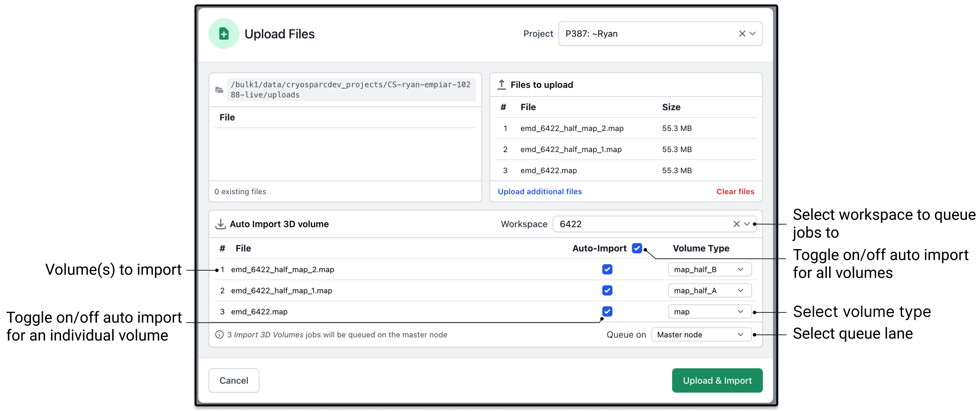Click the folder icon beside uploads path
The height and width of the screenshot is (411, 980).
tap(219, 90)
